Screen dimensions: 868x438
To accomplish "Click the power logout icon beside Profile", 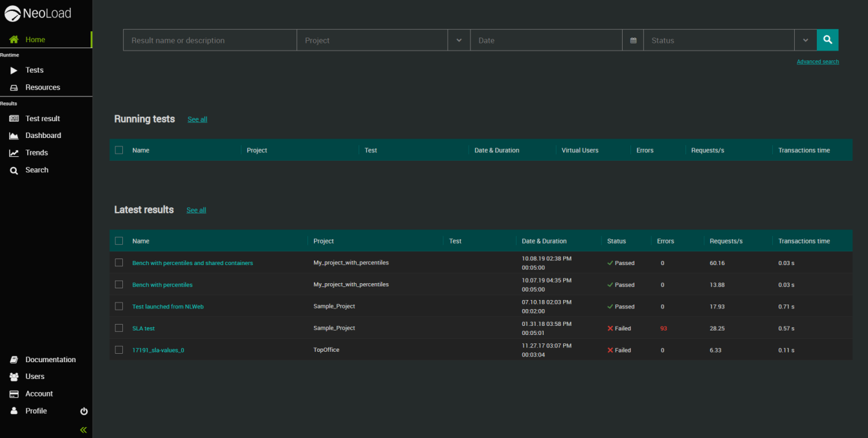I will tap(83, 411).
